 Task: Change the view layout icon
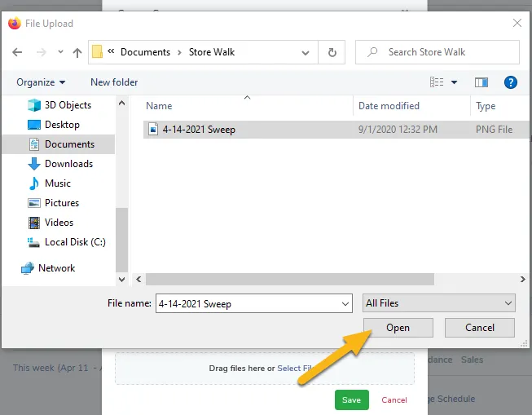437,82
